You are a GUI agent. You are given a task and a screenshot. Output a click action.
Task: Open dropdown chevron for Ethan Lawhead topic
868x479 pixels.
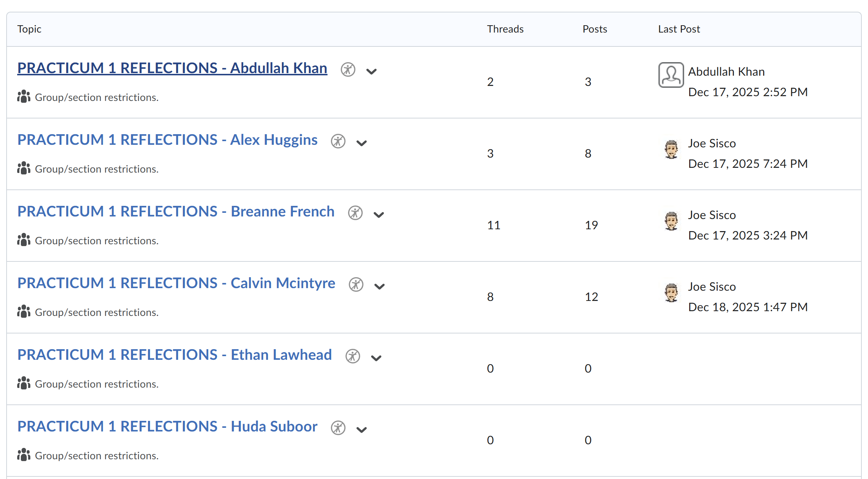pos(376,358)
